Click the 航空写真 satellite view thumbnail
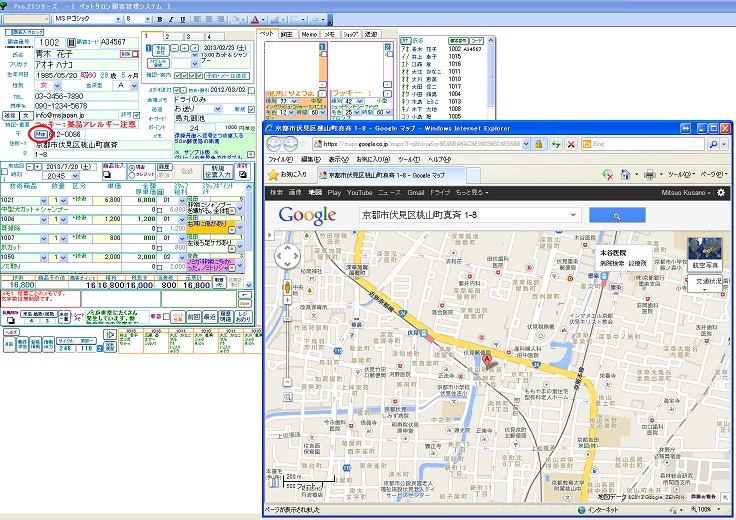Screen dimensions: 736x520 (705, 254)
